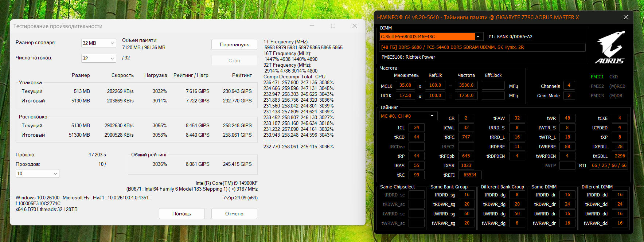Image resolution: width=644 pixels, height=242 pixels.
Task: Click the MCLK frequency value 3500.0
Action: pyautogui.click(x=466, y=85)
